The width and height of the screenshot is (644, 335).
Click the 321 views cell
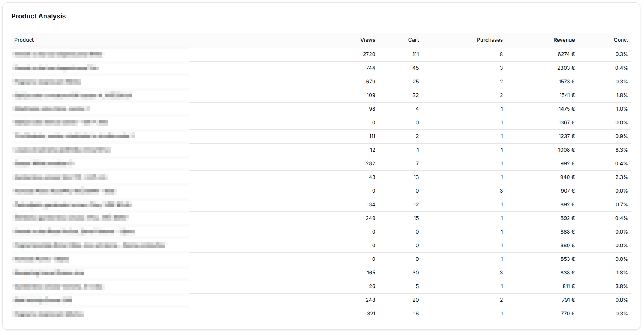[371, 314]
